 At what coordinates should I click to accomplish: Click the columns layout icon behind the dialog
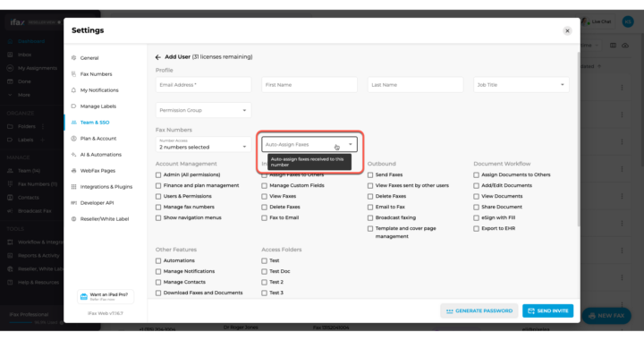point(613,45)
